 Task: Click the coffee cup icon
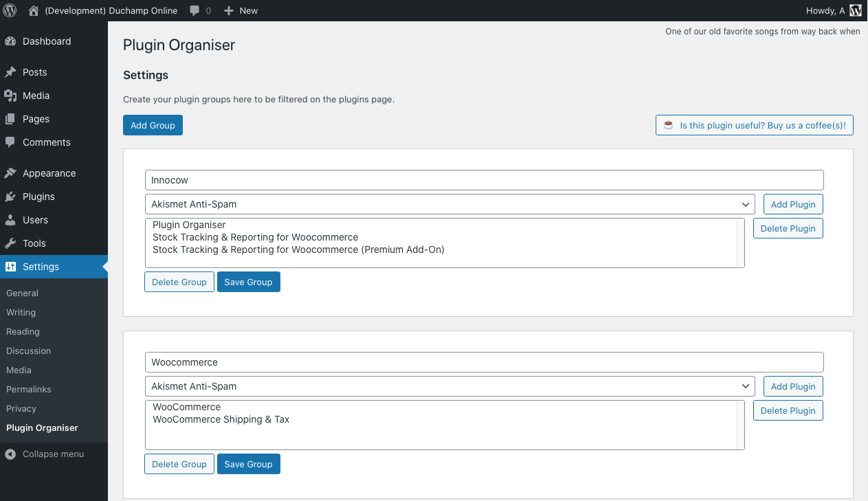point(668,125)
